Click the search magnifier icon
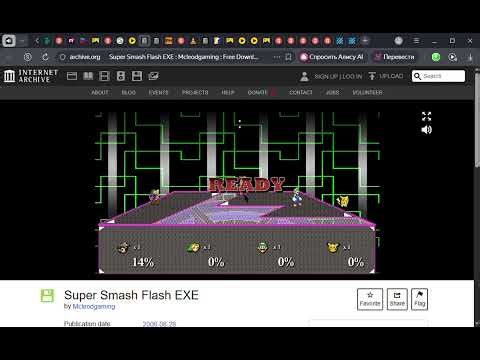Image resolution: width=480 pixels, height=360 pixels. pos(417,76)
